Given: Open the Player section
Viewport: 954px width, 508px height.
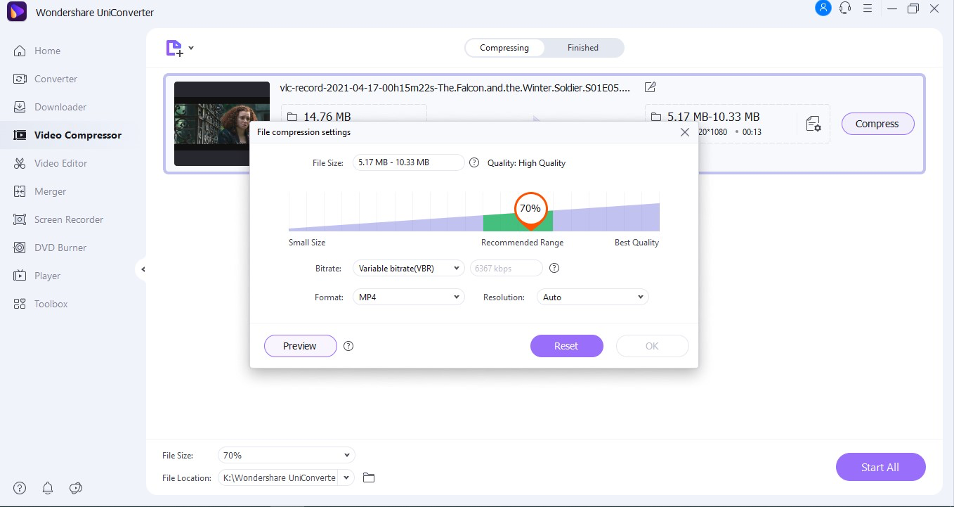Looking at the screenshot, I should point(47,276).
